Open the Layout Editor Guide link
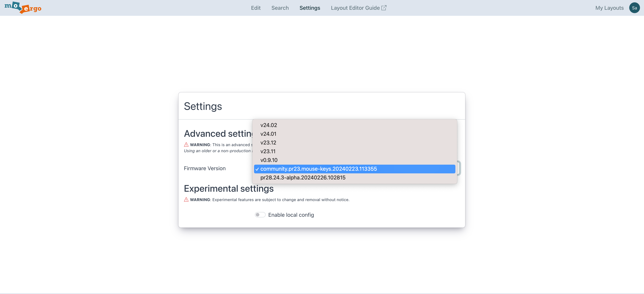This screenshot has height=294, width=644. tap(355, 8)
